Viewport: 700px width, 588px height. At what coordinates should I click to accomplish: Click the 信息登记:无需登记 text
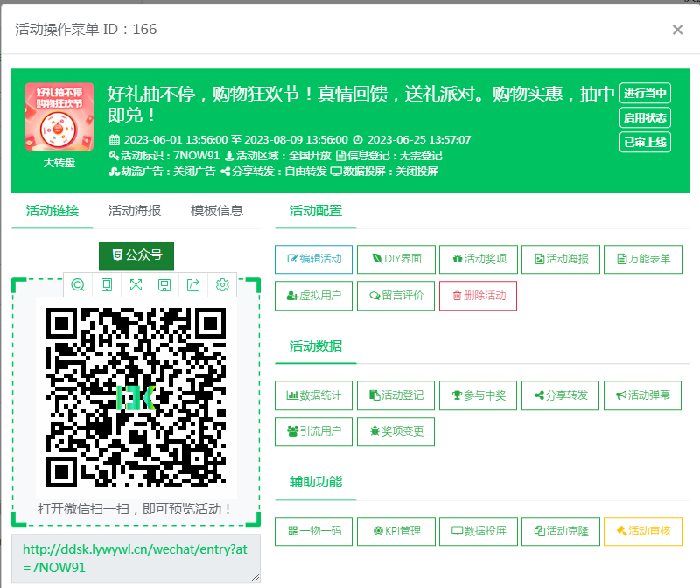pyautogui.click(x=389, y=156)
